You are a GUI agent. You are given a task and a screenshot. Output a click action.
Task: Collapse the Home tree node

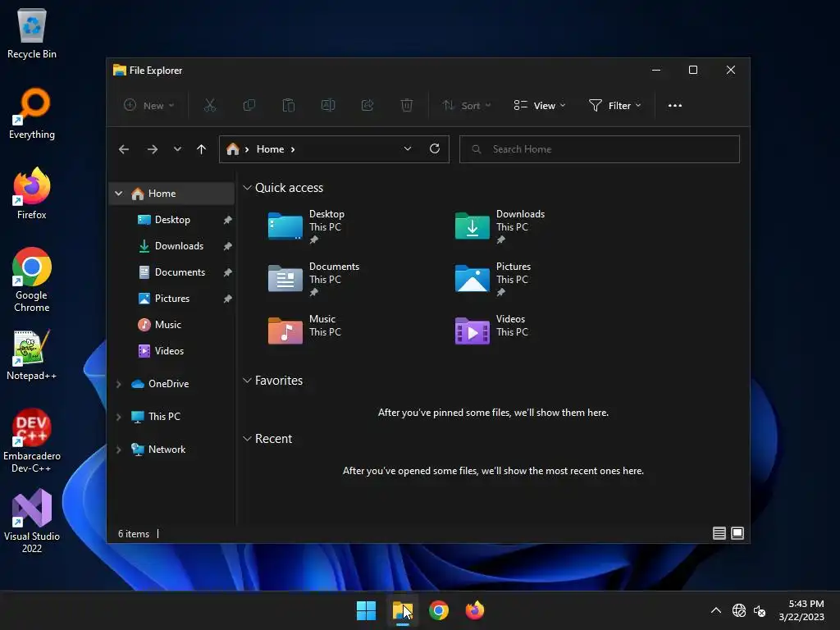click(119, 194)
